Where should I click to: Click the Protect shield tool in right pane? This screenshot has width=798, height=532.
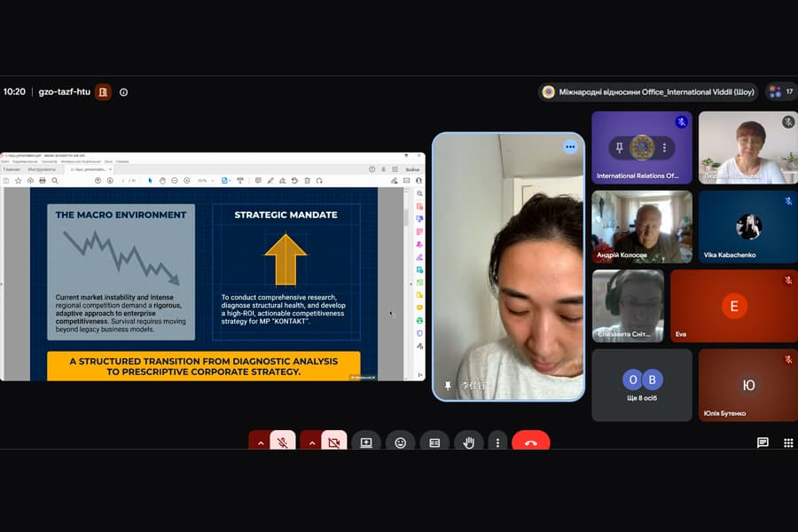click(419, 333)
